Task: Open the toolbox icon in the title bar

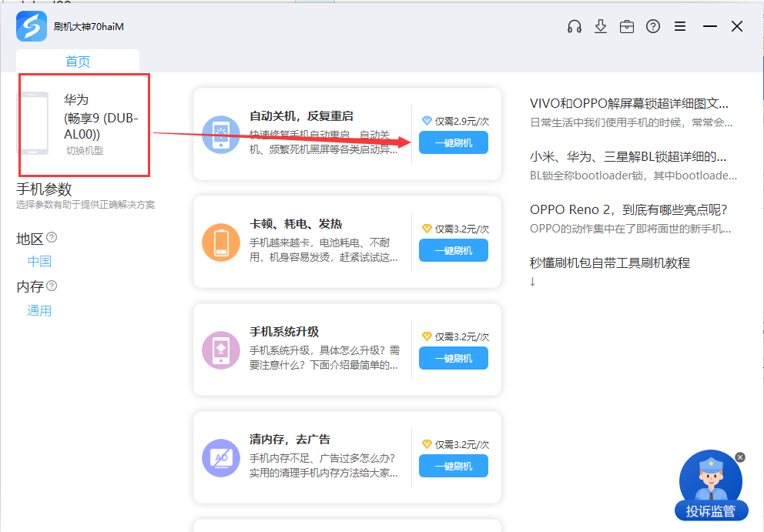Action: (626, 25)
